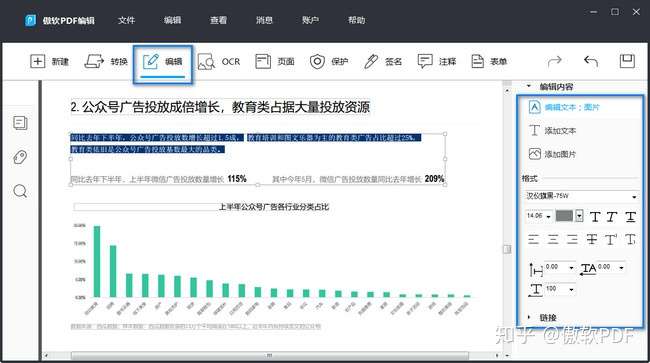Align text right
Image resolution: width=650 pixels, height=363 pixels.
[572, 239]
